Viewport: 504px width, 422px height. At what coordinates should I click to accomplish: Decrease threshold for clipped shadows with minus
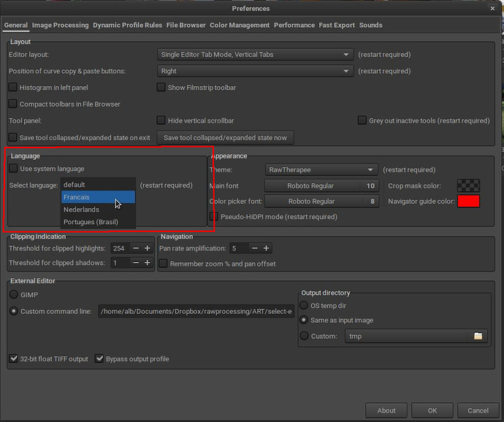pyautogui.click(x=134, y=263)
